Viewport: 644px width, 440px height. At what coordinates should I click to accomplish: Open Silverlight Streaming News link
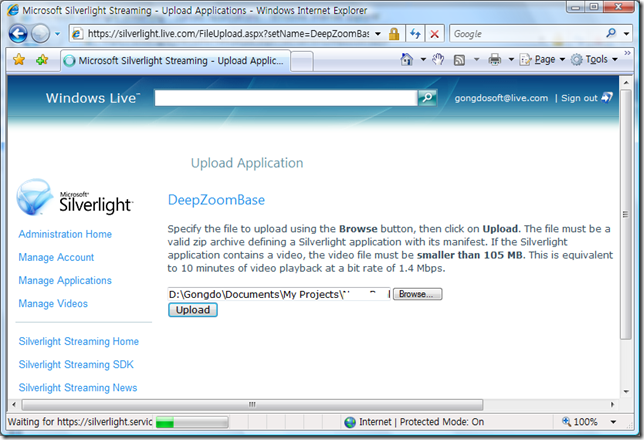[x=78, y=387]
